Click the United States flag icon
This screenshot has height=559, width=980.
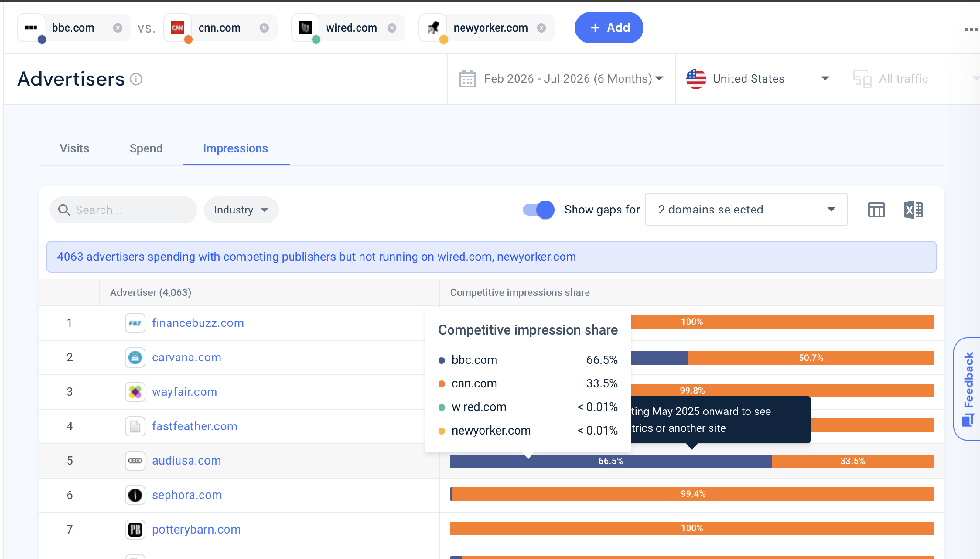tap(696, 78)
